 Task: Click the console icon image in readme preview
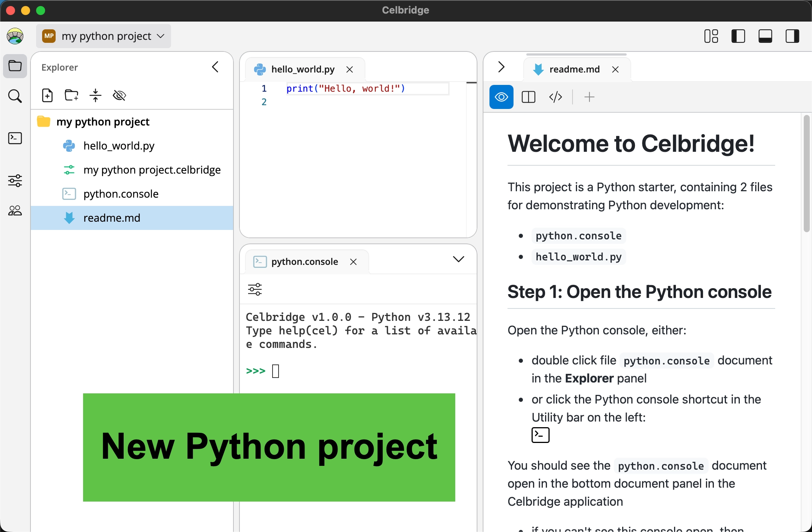click(541, 435)
